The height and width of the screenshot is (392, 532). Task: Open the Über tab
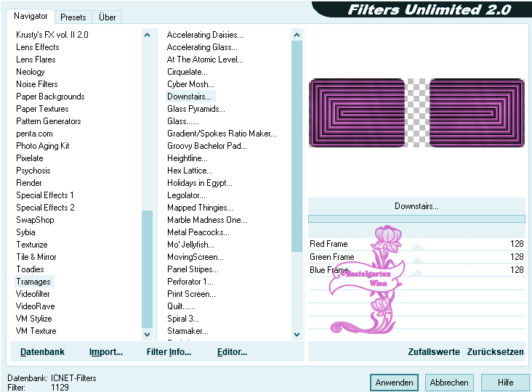[x=108, y=17]
